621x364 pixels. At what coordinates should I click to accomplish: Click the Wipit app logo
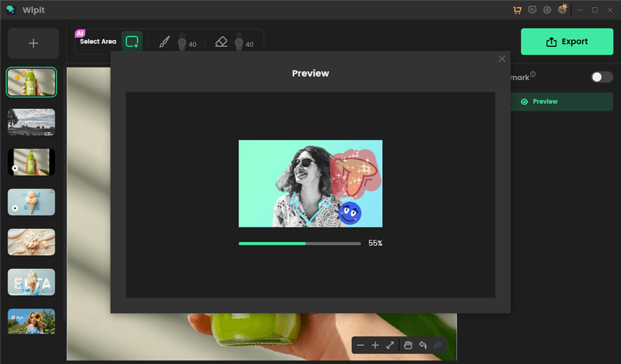[10, 10]
